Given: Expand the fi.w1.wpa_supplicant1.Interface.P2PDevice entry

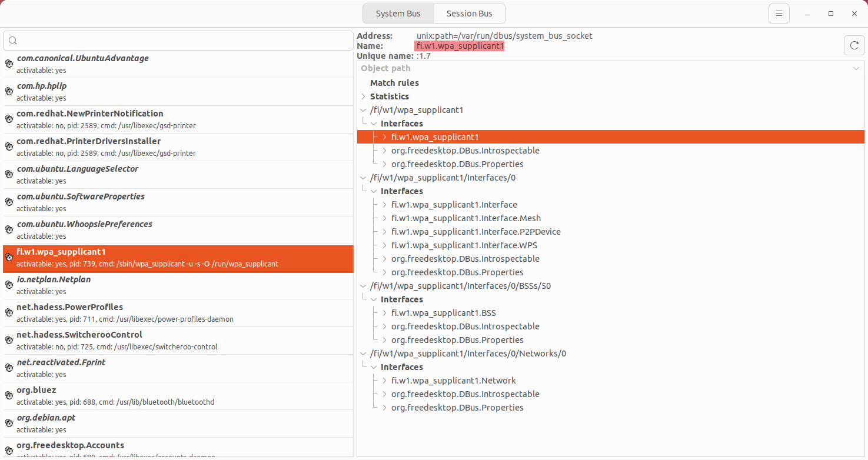Looking at the screenshot, I should pos(384,232).
